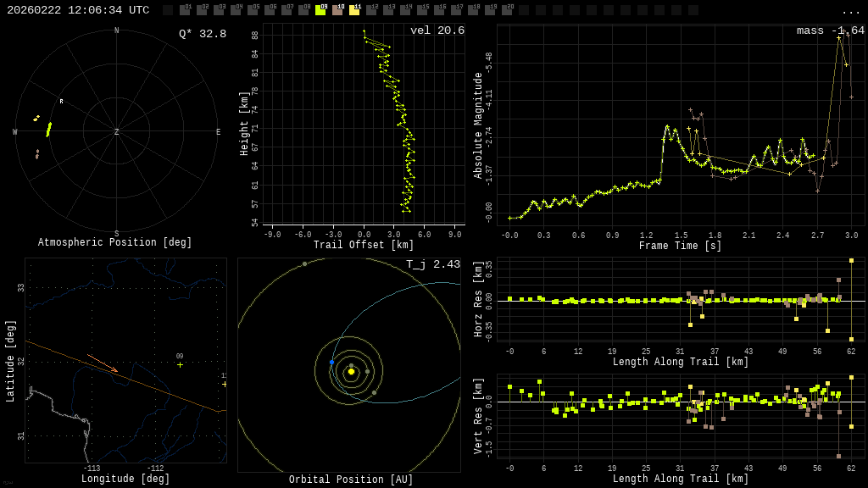Click the mass -1.64 readout
Screen dimensions: 868x488
tap(830, 30)
